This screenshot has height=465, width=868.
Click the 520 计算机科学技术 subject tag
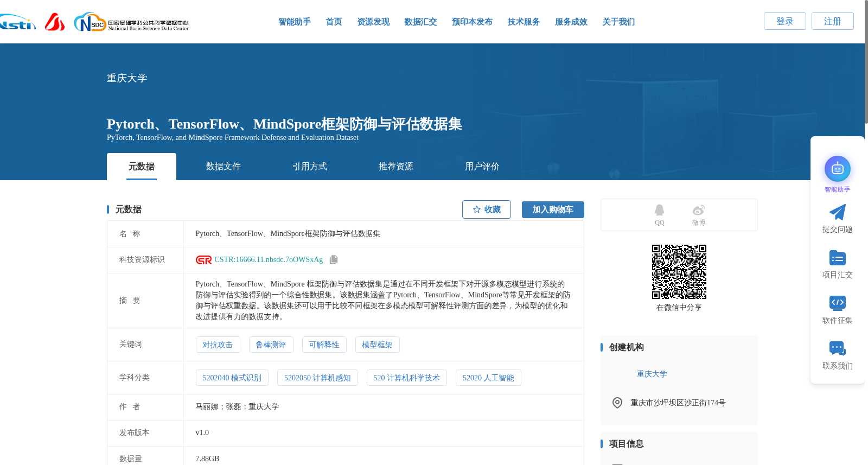[x=406, y=378]
